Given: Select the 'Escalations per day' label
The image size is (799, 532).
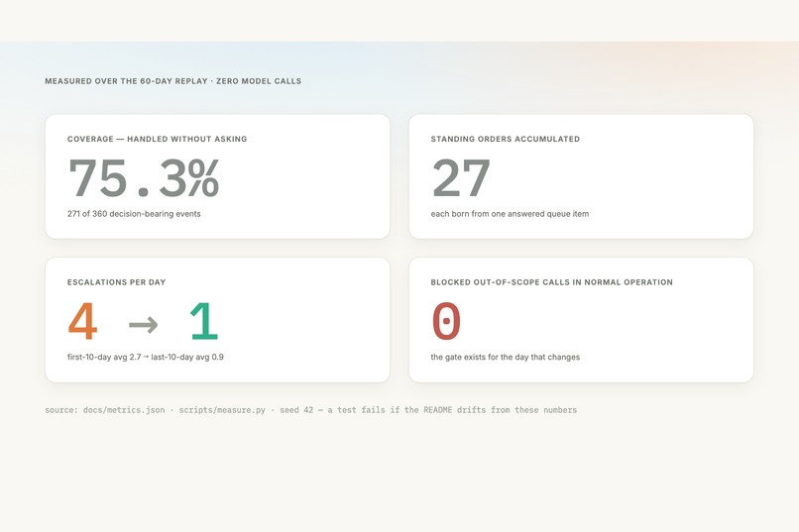Looking at the screenshot, I should pyautogui.click(x=116, y=282).
